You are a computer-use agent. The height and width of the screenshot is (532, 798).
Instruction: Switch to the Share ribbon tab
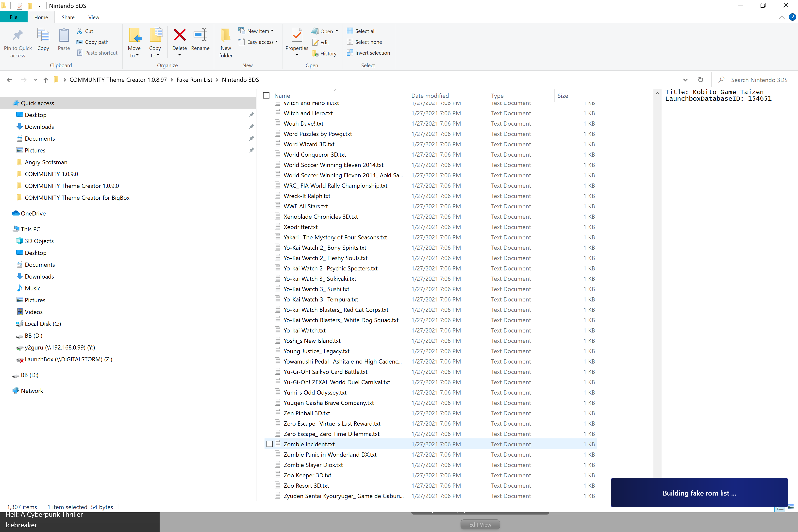click(68, 17)
